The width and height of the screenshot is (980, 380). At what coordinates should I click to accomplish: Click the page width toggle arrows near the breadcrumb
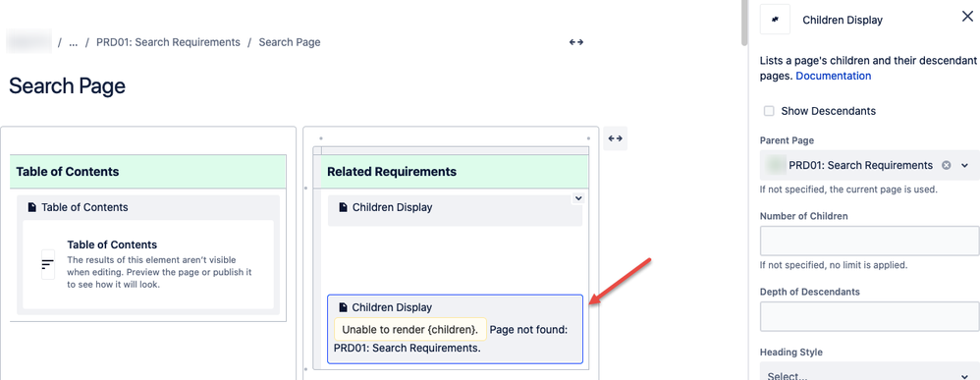[575, 42]
